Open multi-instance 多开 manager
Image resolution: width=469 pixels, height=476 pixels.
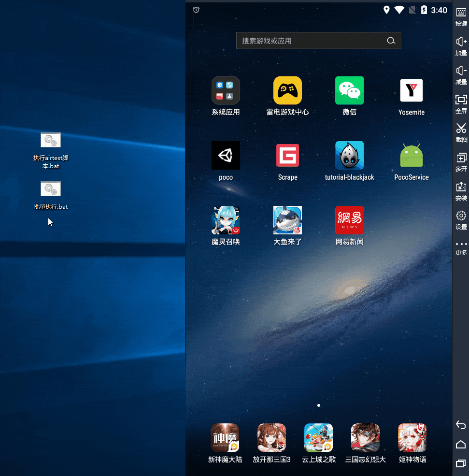461,162
